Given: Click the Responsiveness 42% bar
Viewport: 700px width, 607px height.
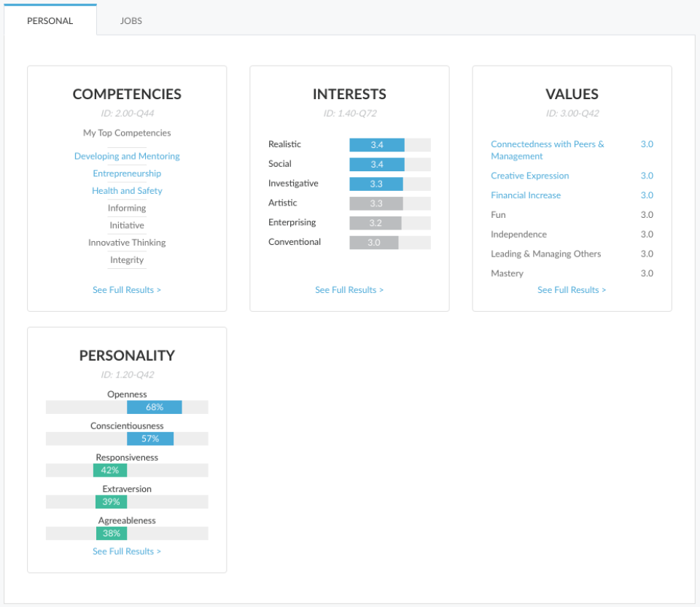Looking at the screenshot, I should 110,471.
